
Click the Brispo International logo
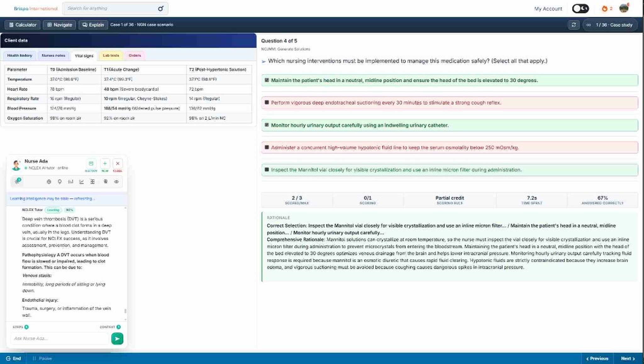point(36,9)
